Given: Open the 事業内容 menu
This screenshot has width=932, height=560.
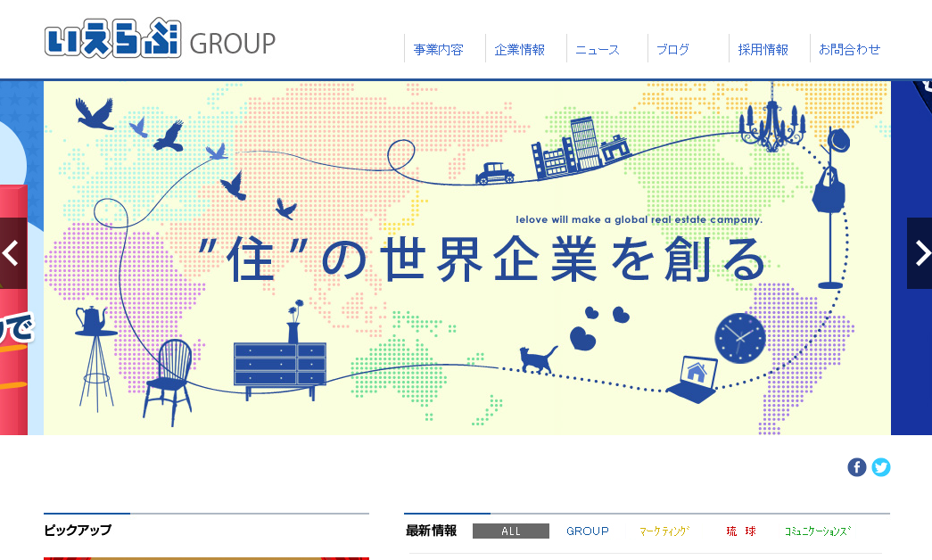Looking at the screenshot, I should (438, 49).
